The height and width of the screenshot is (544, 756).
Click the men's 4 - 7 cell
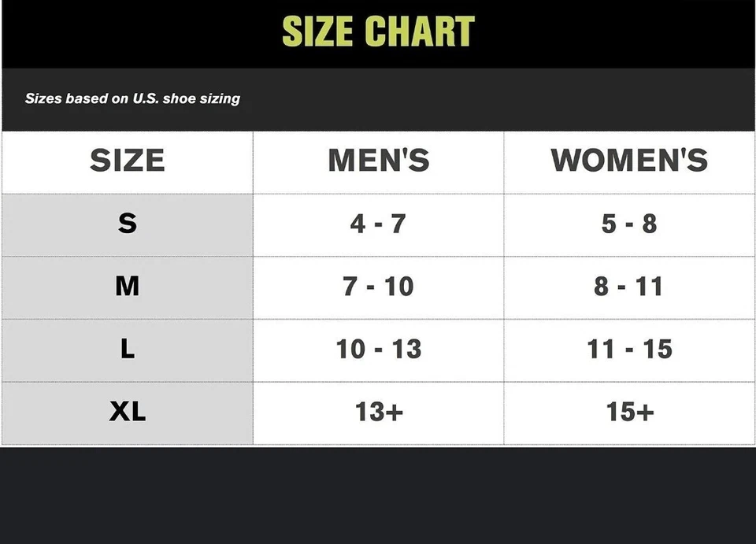coord(378,224)
